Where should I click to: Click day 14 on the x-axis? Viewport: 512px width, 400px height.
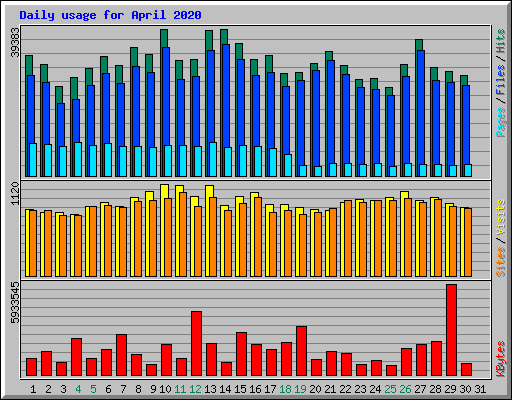[x=225, y=389]
